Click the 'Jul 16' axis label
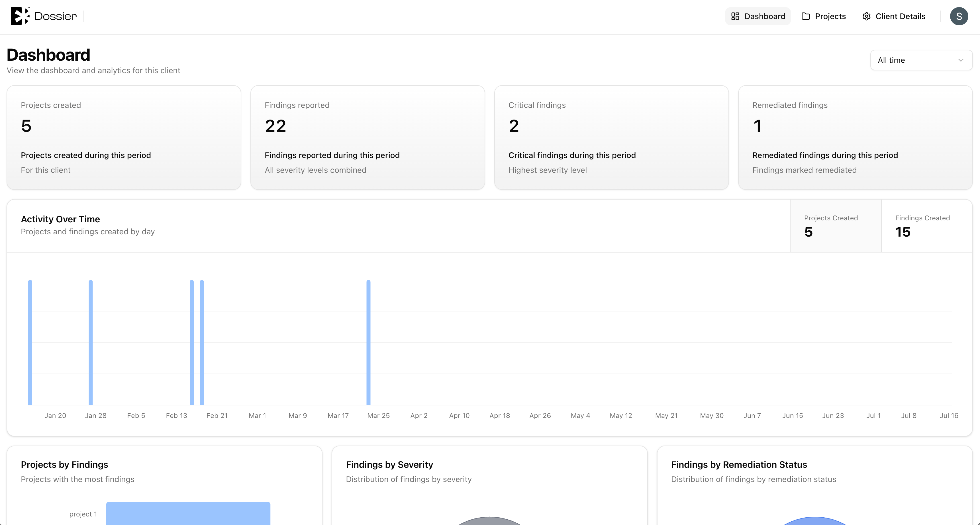Image resolution: width=980 pixels, height=525 pixels. coord(949,415)
